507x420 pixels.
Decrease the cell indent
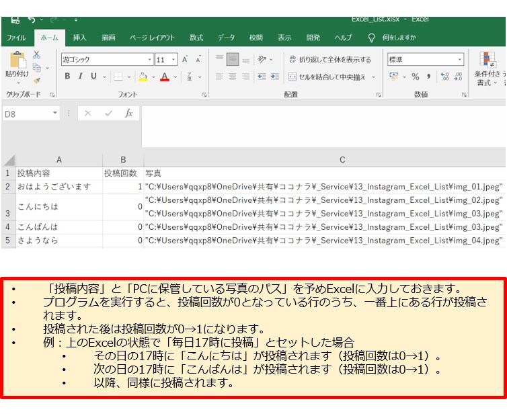click(262, 77)
